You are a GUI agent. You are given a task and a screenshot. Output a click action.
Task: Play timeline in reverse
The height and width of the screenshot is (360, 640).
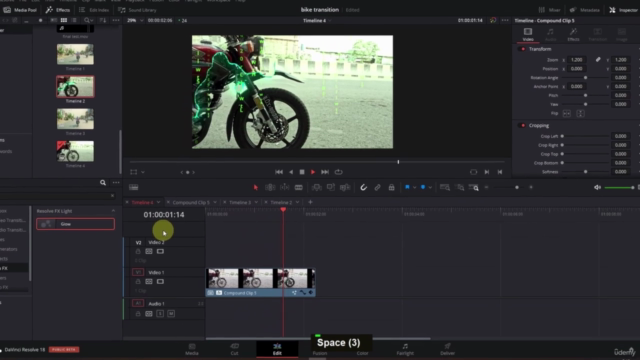(x=291, y=172)
